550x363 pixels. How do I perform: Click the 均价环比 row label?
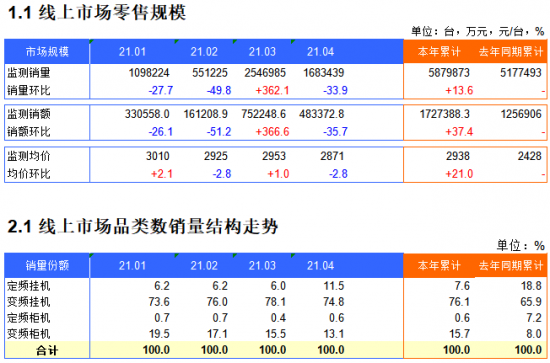point(29,174)
